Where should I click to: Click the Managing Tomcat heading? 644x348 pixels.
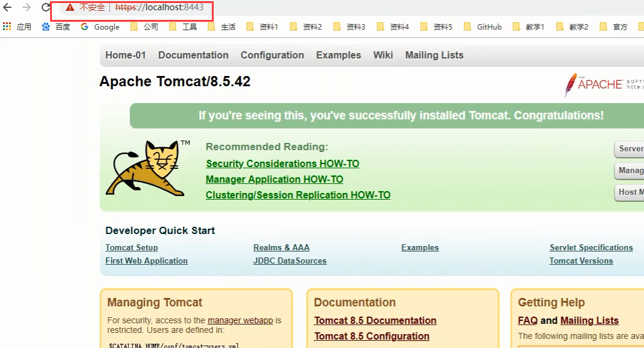click(x=155, y=302)
